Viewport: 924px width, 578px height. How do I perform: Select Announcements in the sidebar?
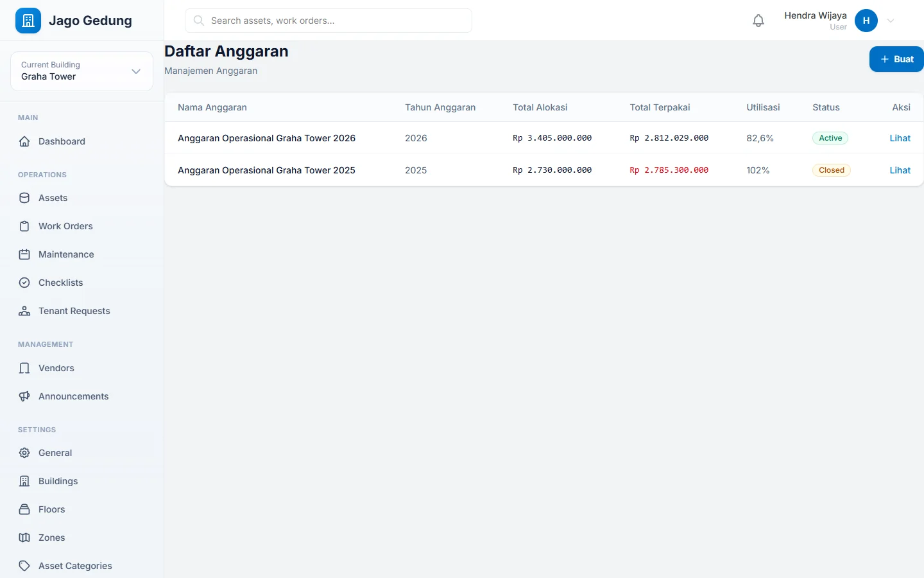click(81, 396)
